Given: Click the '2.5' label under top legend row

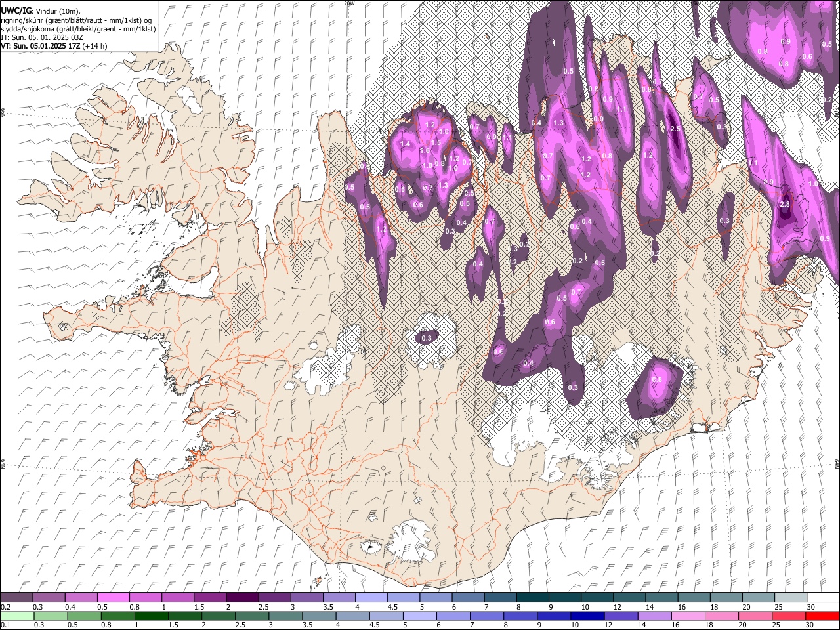Looking at the screenshot, I should tap(263, 607).
